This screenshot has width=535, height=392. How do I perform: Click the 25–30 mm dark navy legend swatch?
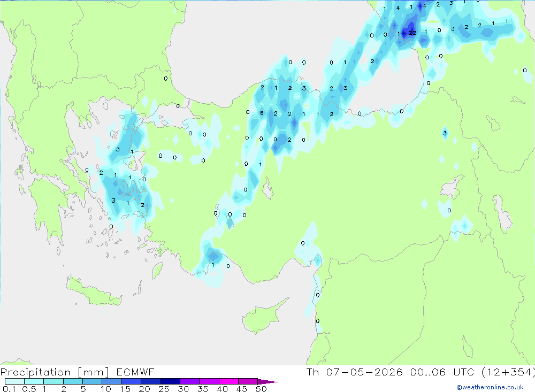[170, 381]
